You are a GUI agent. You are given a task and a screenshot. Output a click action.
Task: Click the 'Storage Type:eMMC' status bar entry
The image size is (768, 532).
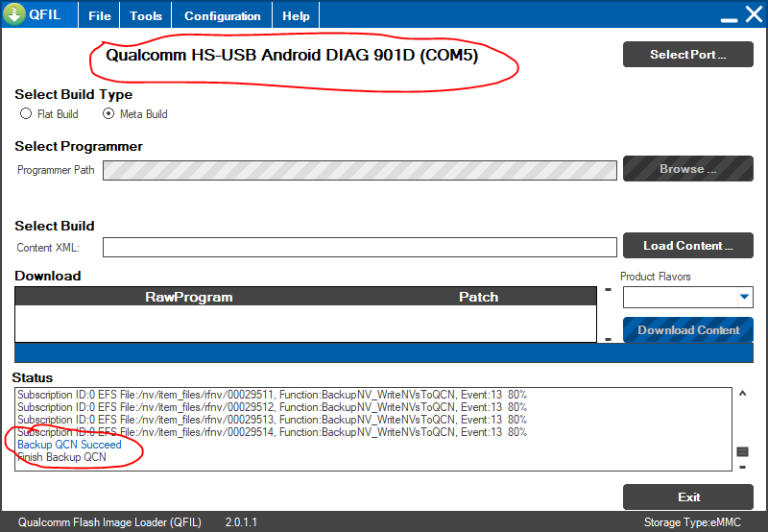692,522
